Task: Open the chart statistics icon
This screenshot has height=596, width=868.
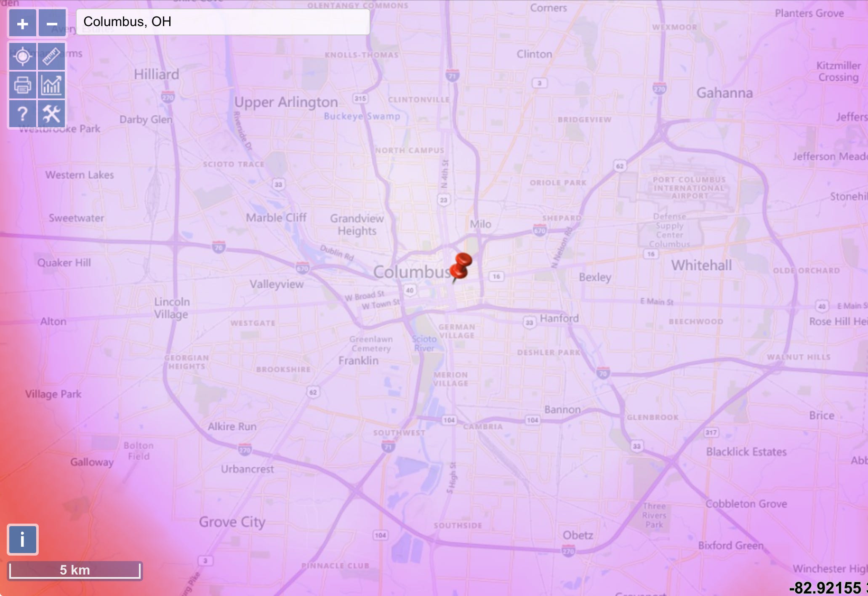Action: click(x=52, y=85)
